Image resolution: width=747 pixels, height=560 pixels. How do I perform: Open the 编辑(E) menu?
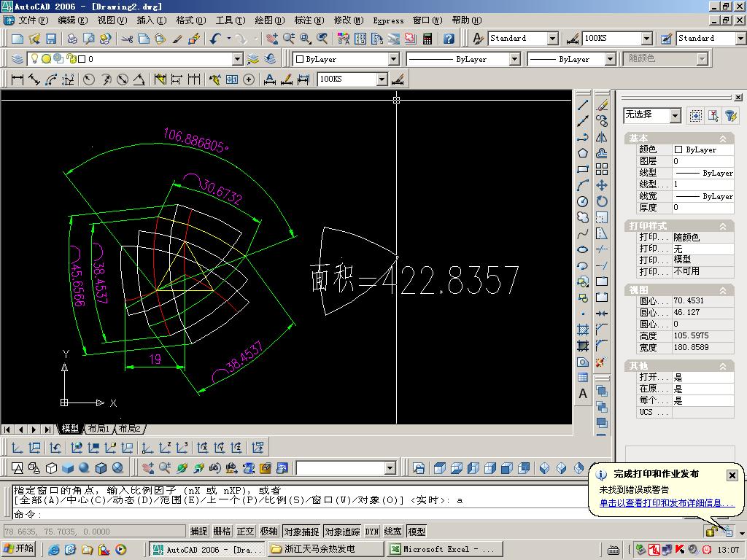click(73, 20)
